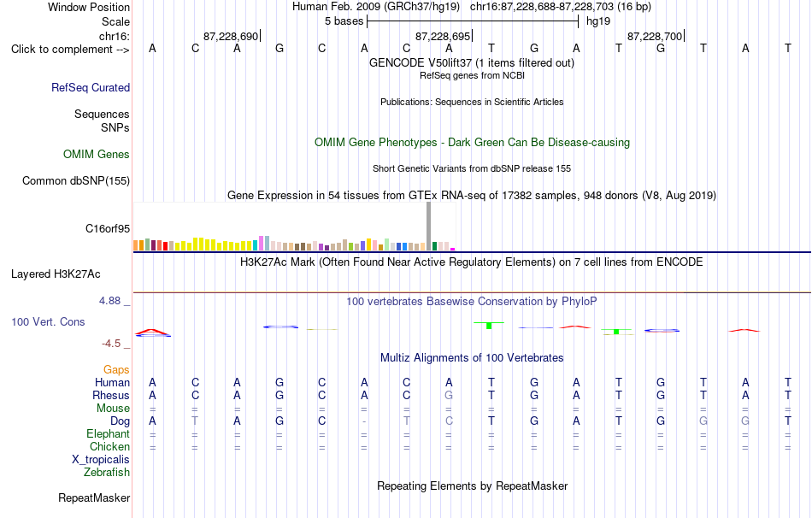812x518 pixels.
Task: Click the Sequences track label
Action: tap(102, 114)
